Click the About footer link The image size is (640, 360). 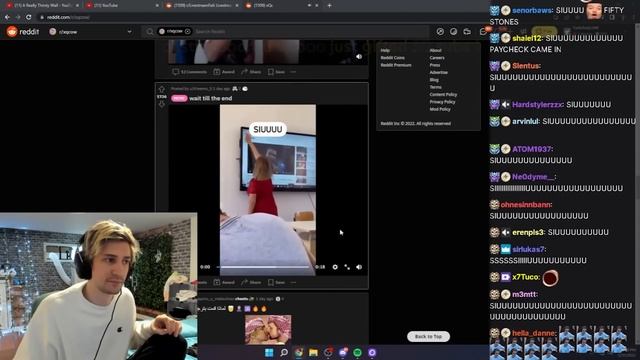click(x=436, y=51)
